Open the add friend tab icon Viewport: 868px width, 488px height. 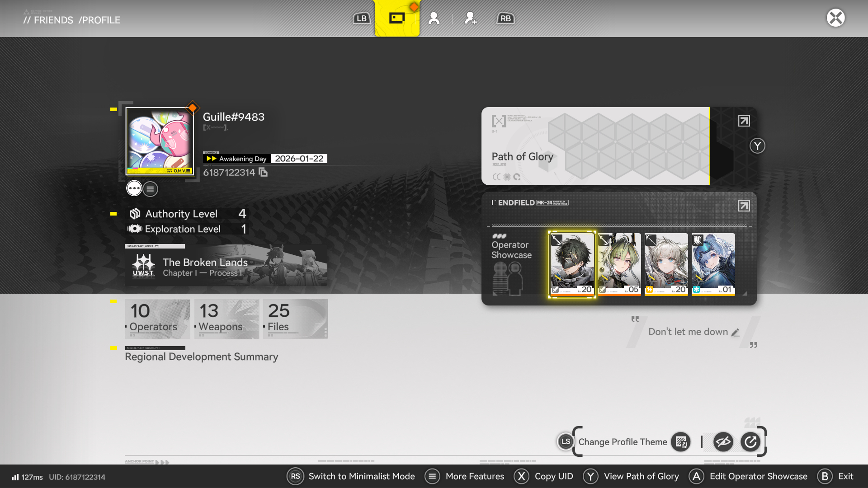[x=470, y=18]
